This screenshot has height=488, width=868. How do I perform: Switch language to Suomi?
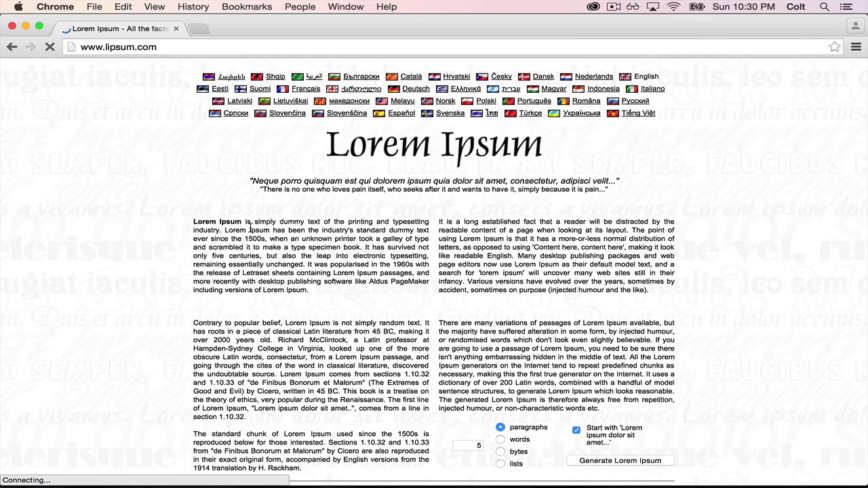click(x=260, y=89)
